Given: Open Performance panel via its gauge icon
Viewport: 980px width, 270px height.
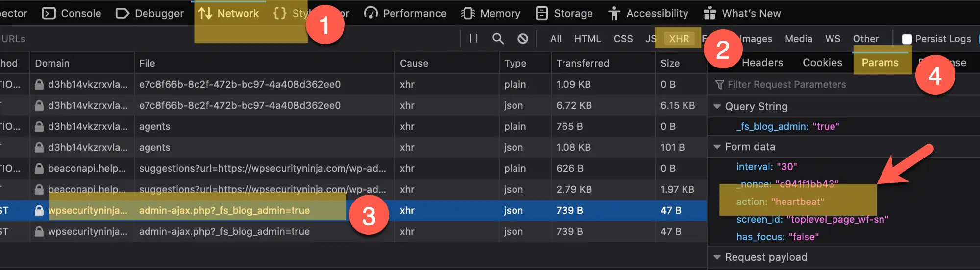Looking at the screenshot, I should pos(371,13).
